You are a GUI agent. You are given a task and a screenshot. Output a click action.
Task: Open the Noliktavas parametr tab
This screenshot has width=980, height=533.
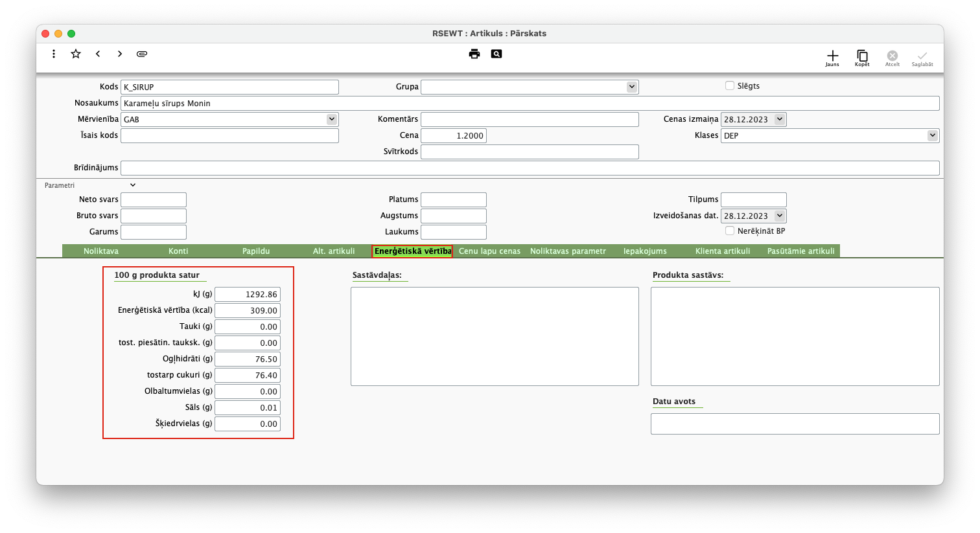coord(568,251)
